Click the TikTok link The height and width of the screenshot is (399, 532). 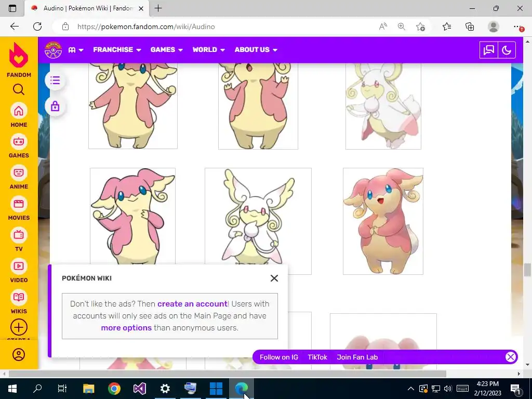[317, 357]
